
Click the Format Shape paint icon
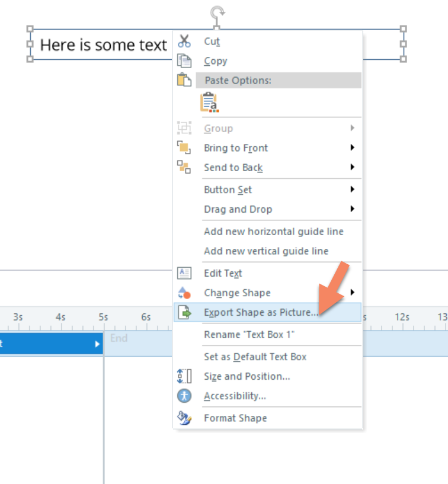point(184,418)
